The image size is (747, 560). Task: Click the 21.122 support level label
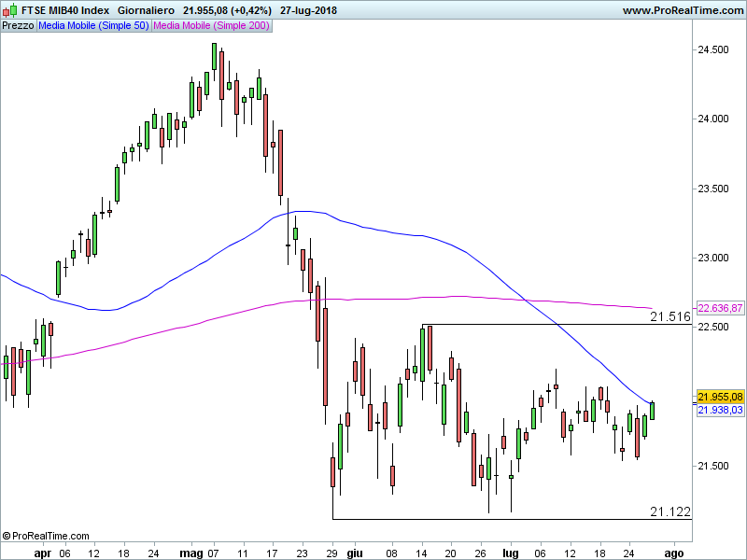click(670, 511)
